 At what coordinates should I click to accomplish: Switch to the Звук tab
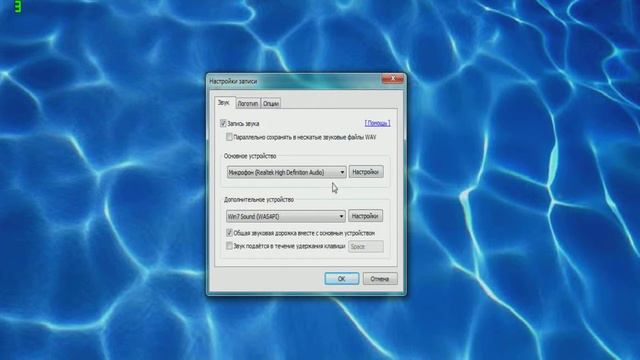pos(224,102)
